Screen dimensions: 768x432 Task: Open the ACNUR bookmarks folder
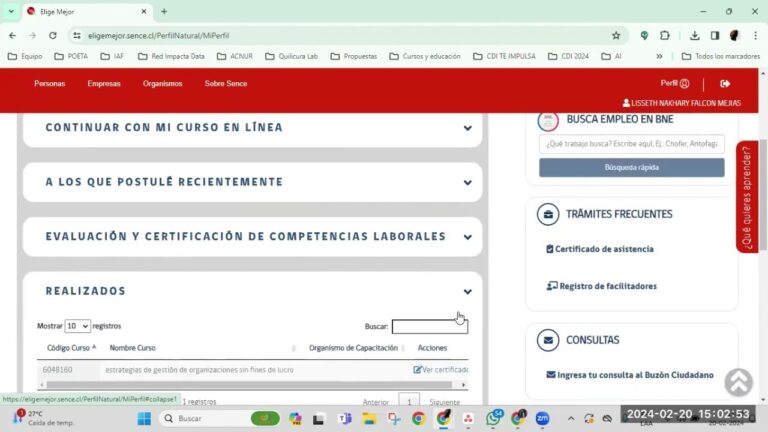click(x=235, y=56)
